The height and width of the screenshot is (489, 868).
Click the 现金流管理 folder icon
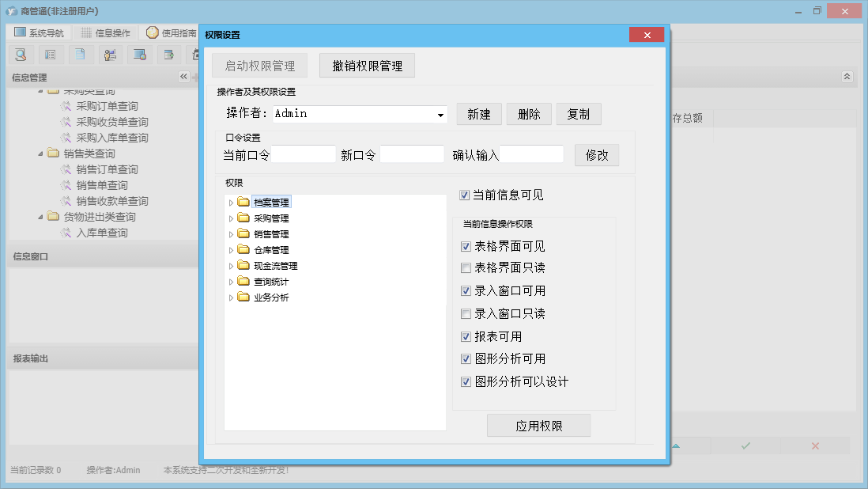click(243, 265)
